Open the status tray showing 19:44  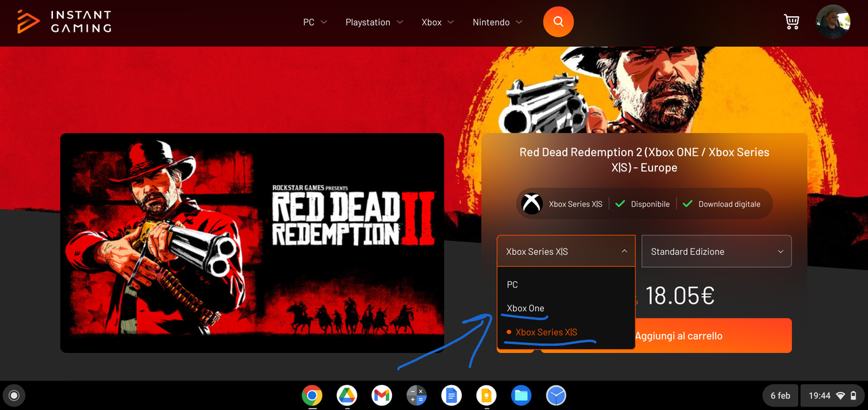click(833, 395)
